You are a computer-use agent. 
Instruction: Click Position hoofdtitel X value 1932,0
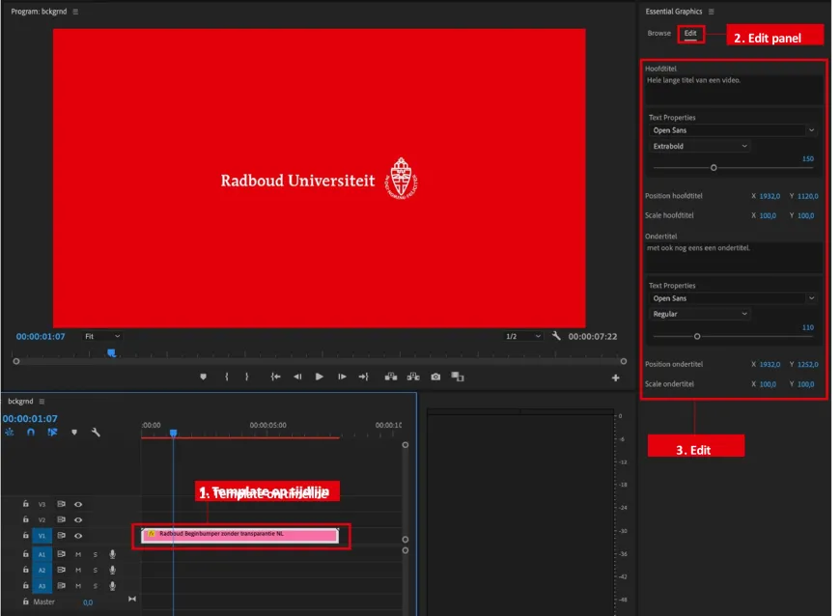(770, 196)
